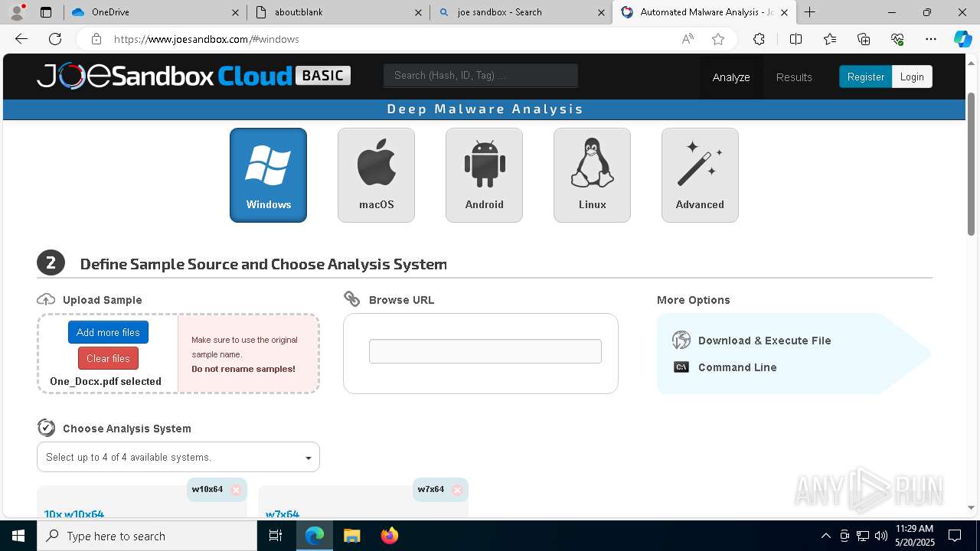The width and height of the screenshot is (980, 551).
Task: Open the Results menu item
Action: coord(794,77)
